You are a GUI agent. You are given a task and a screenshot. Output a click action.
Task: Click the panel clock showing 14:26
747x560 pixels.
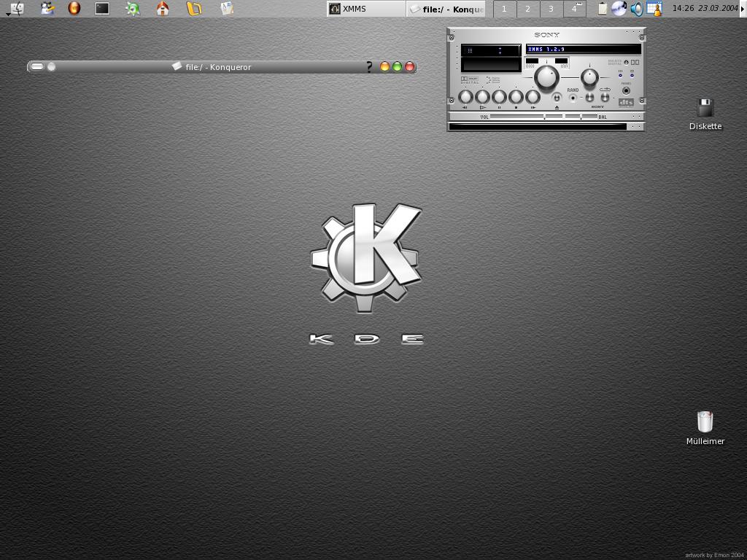683,8
